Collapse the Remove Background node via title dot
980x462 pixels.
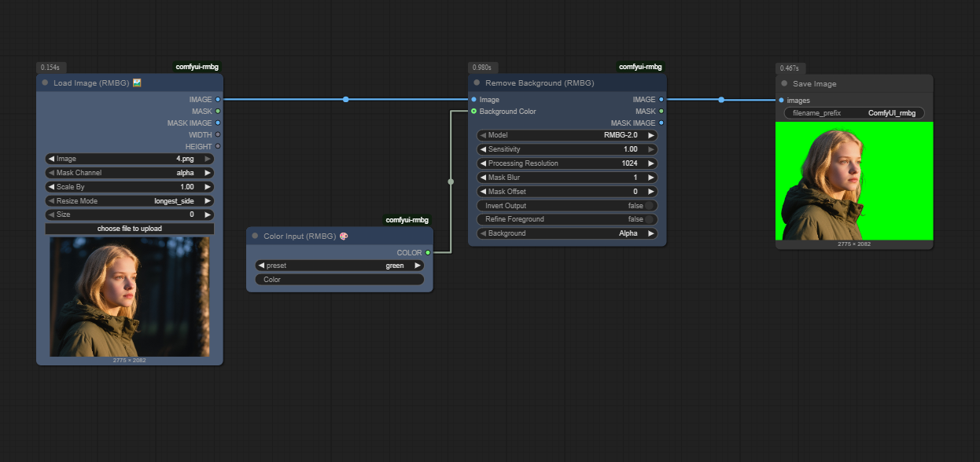(x=477, y=82)
